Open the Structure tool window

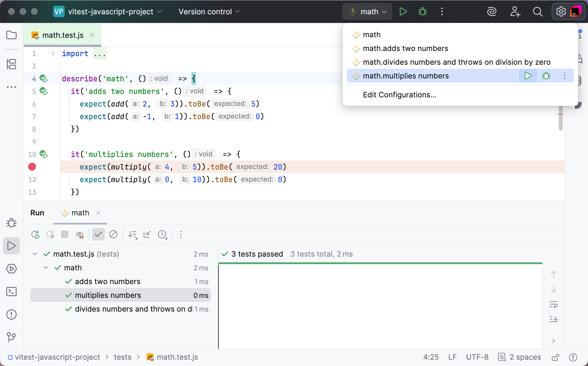(11, 64)
